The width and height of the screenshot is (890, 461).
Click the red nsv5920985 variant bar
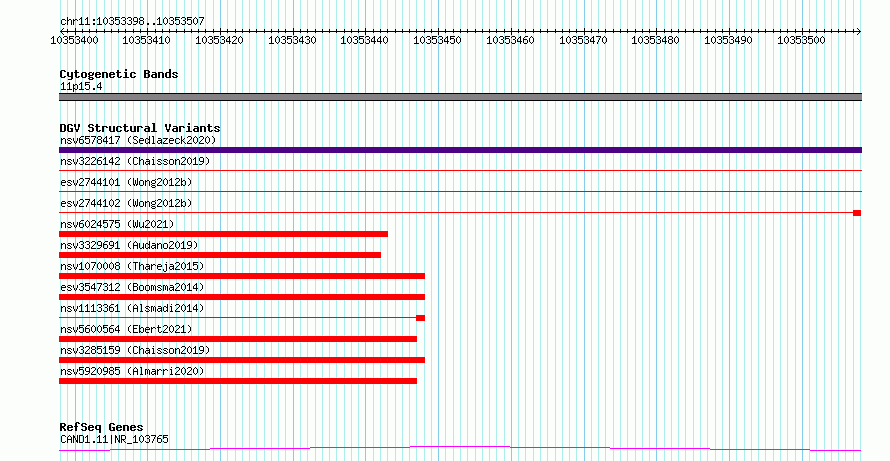pyautogui.click(x=238, y=381)
